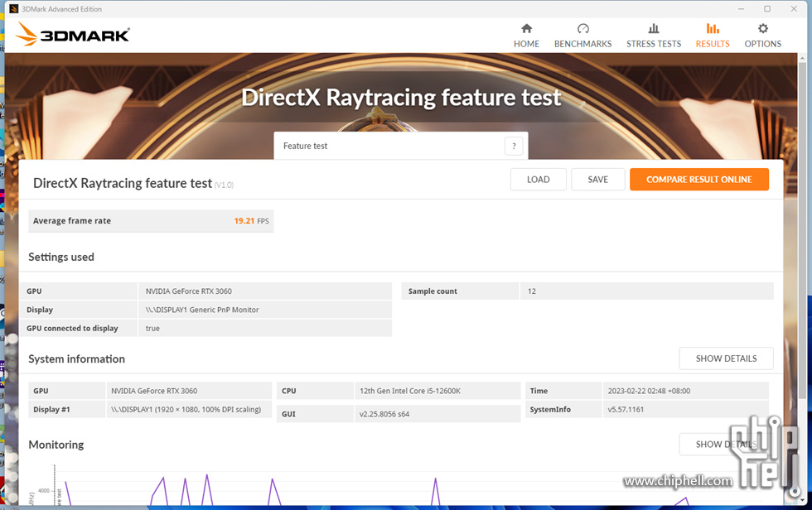Click the LOAD button
Image resolution: width=812 pixels, height=510 pixels.
(x=538, y=180)
